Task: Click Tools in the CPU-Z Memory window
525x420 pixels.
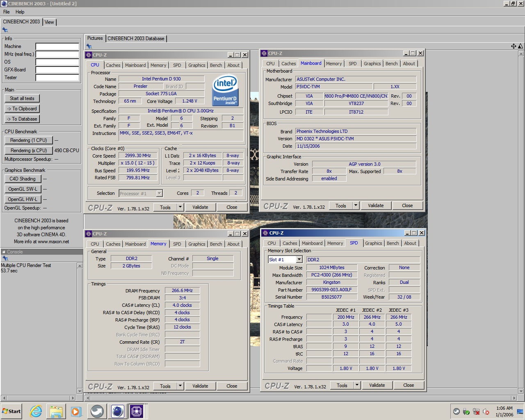Action: click(165, 386)
